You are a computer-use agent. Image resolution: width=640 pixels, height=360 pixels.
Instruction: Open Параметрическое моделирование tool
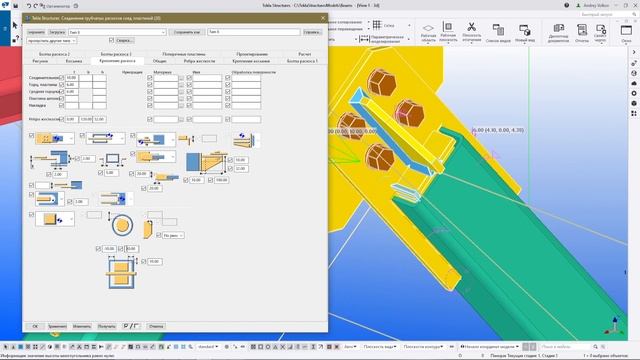(x=382, y=39)
